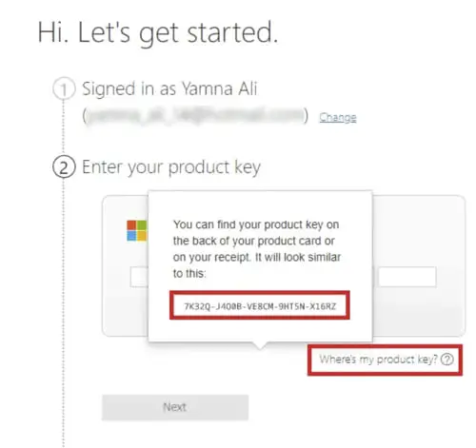Click the blue square of the Microsoft logo
The width and height of the screenshot is (476, 448).
131,236
